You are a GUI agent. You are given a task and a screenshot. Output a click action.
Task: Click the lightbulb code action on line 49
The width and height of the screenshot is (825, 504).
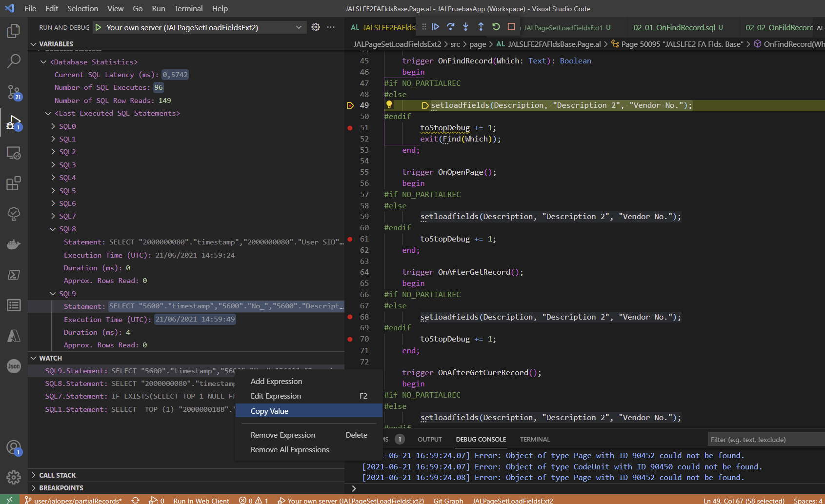coord(389,104)
